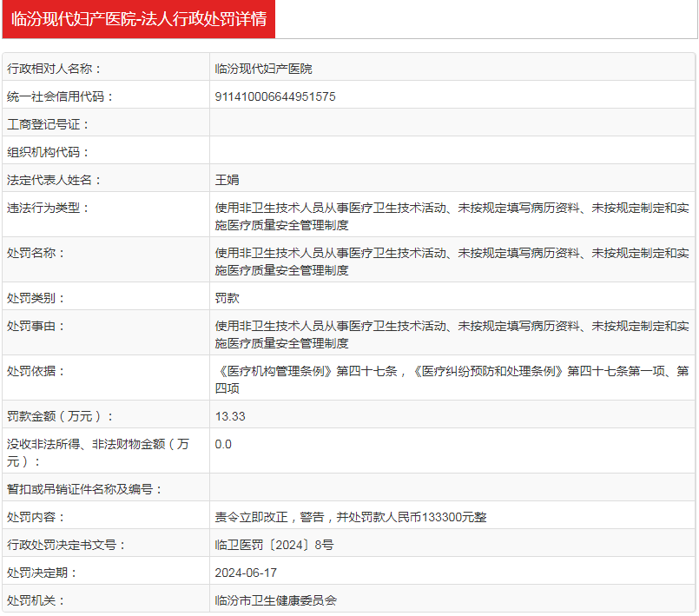Click the 工商登记号证 row label

(48, 124)
